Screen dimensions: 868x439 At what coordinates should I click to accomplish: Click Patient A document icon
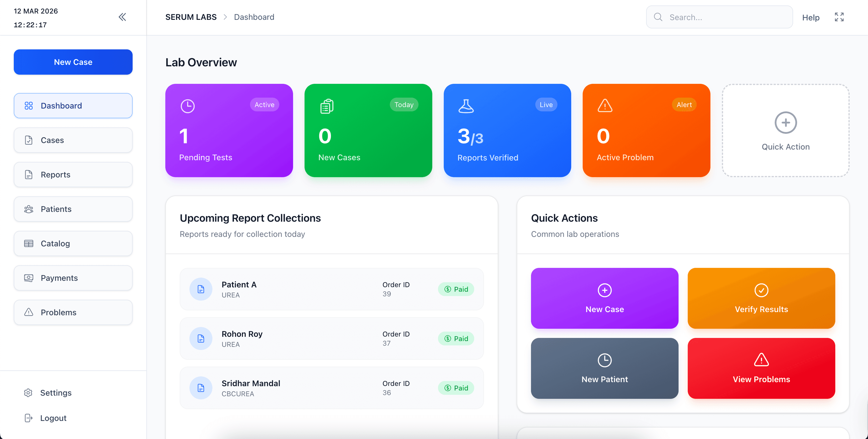(201, 289)
